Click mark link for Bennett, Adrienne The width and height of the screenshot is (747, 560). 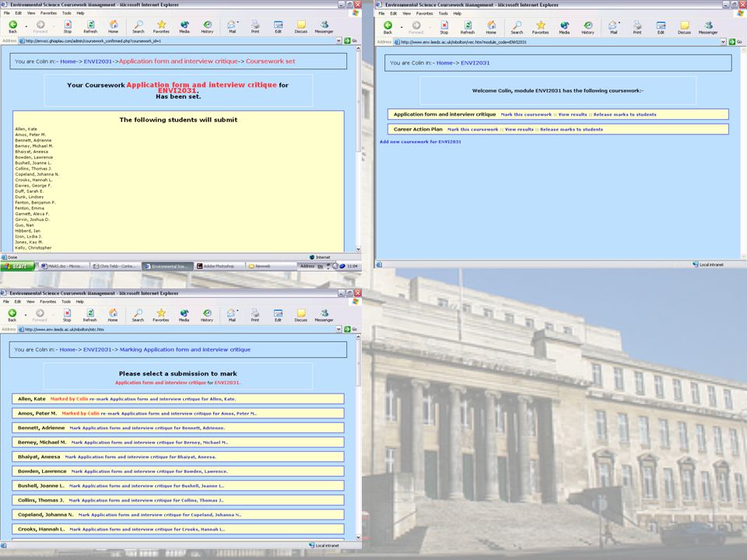(147, 428)
